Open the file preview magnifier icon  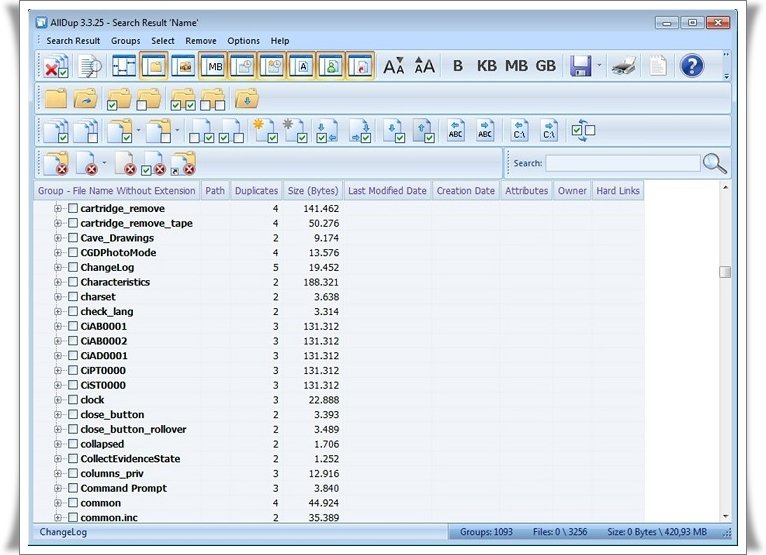[x=90, y=66]
